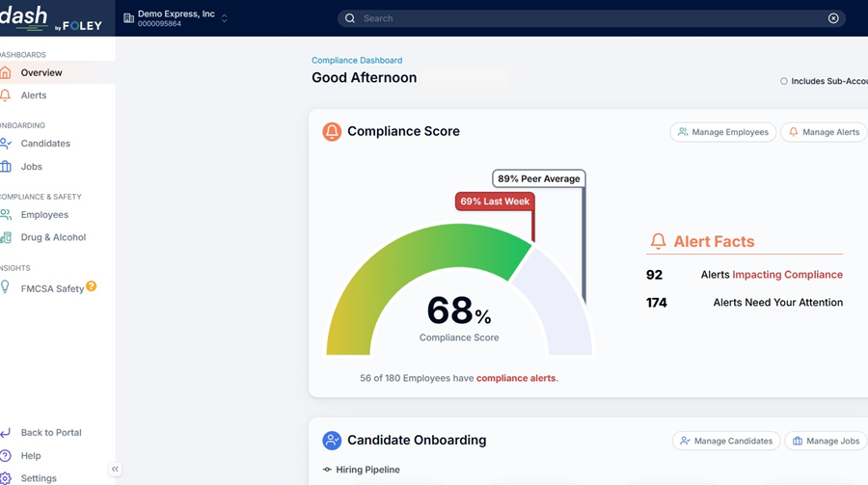Click the FMCSA Safety question mark badge
This screenshot has height=485, width=868.
point(92,286)
